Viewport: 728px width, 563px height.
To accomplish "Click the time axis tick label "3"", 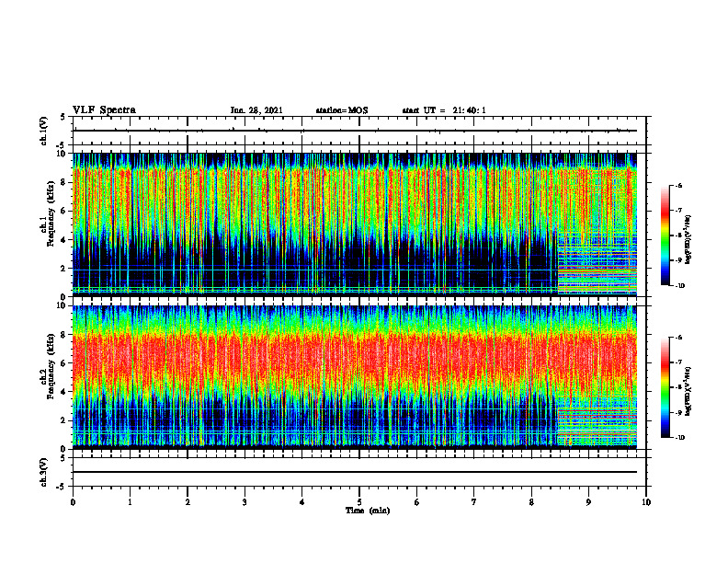I will [245, 502].
